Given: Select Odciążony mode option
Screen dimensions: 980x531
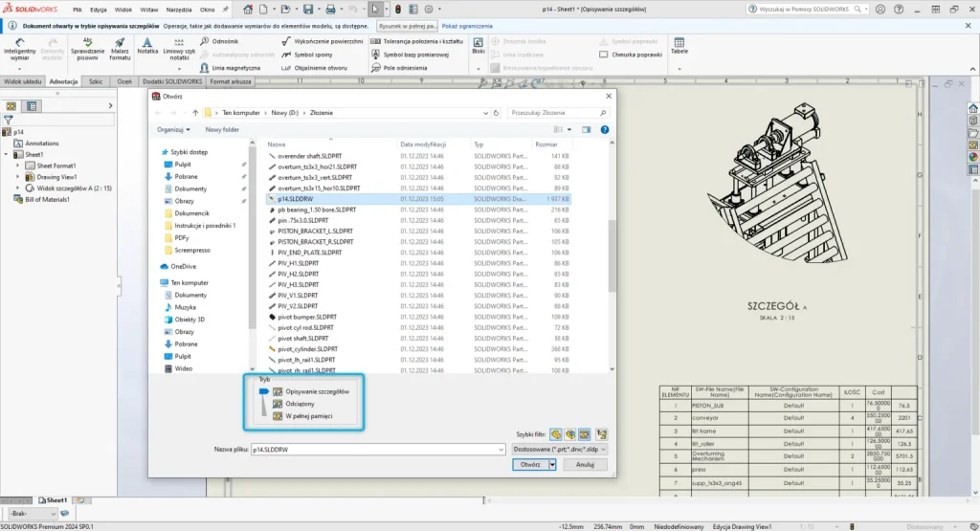Looking at the screenshot, I should pos(294,404).
